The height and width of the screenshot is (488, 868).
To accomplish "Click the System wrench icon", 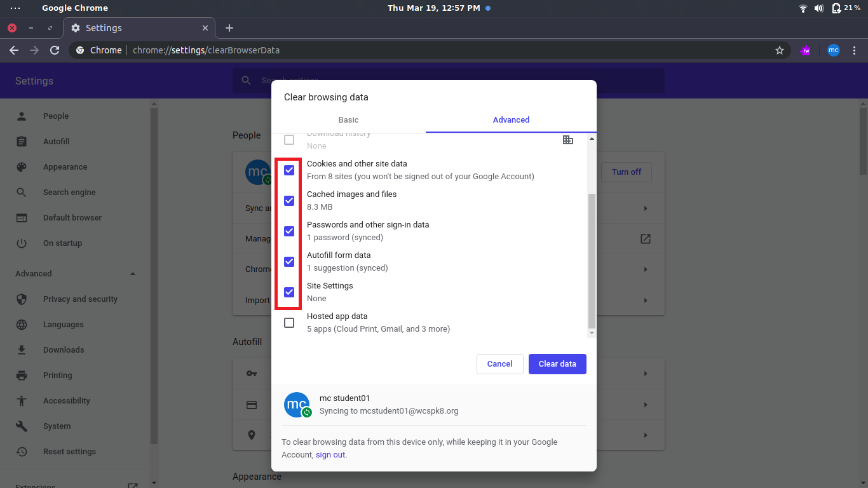I will click(x=22, y=426).
